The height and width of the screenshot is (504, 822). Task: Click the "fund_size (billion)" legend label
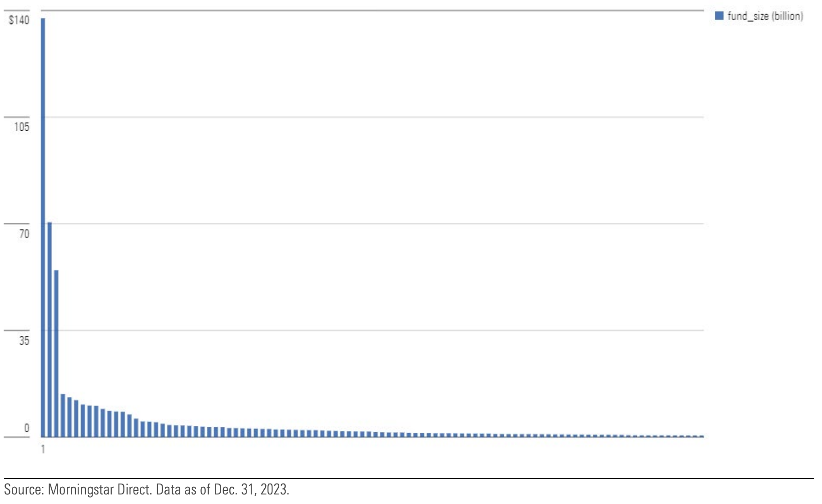[x=765, y=16]
